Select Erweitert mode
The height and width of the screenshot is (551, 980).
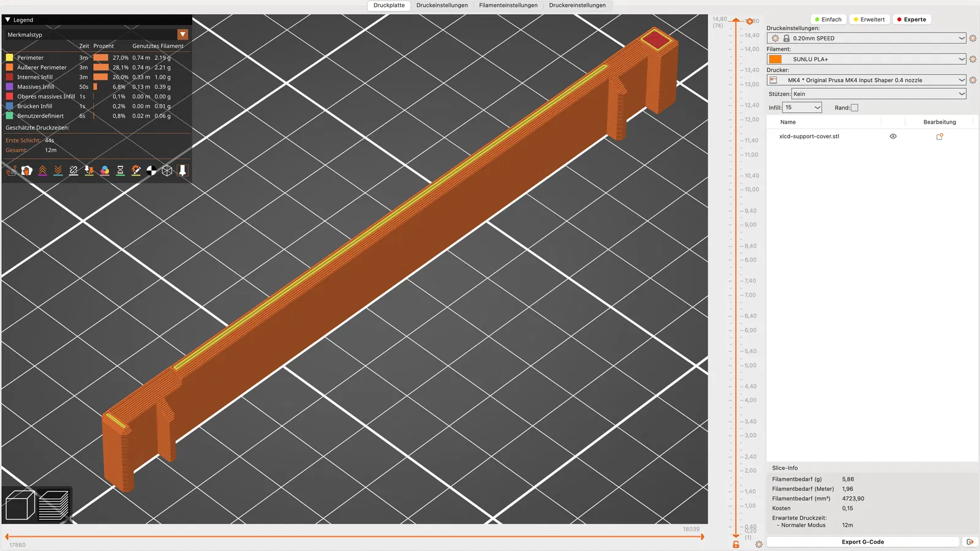[x=869, y=20]
